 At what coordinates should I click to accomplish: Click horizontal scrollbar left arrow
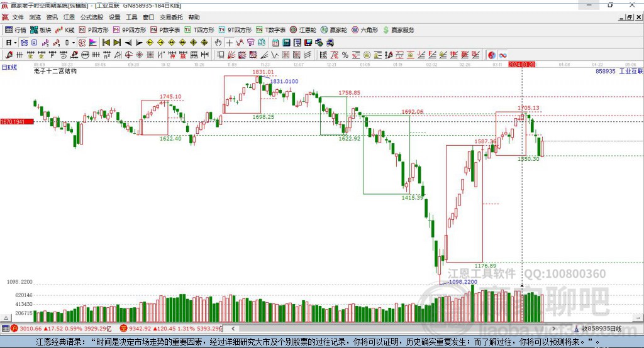tap(233, 329)
